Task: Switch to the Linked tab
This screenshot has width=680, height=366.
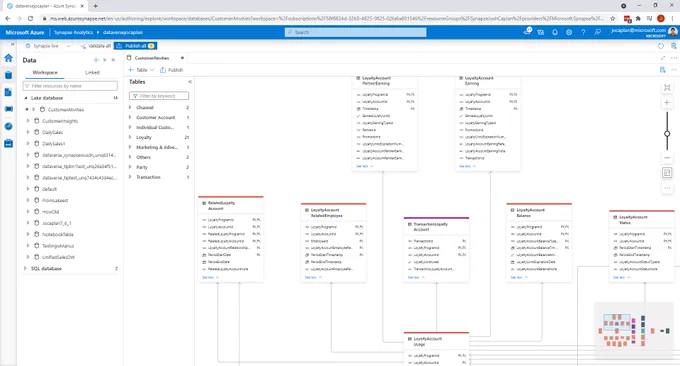Action: (x=92, y=72)
